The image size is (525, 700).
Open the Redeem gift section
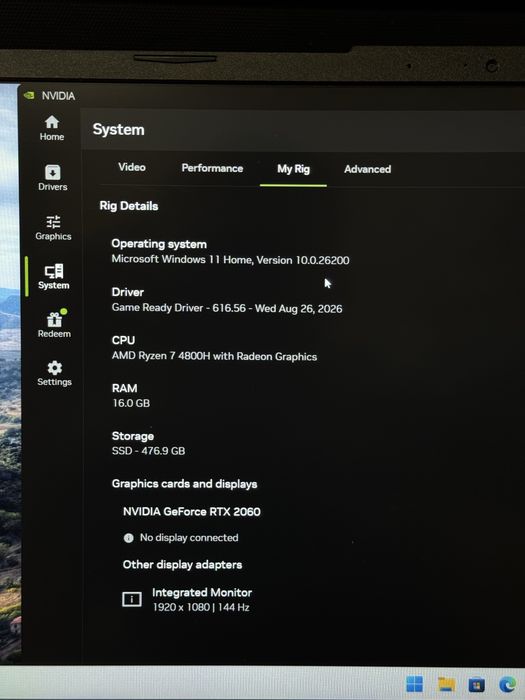coord(54,325)
